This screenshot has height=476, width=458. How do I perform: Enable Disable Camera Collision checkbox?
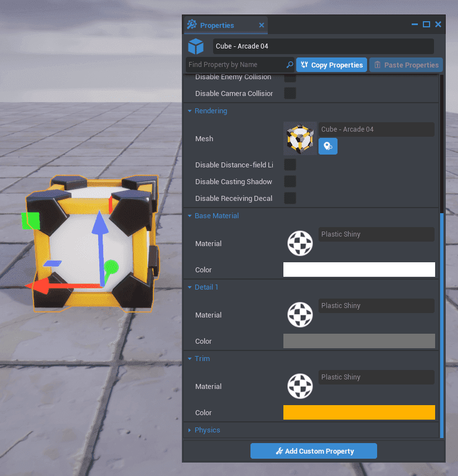click(290, 94)
